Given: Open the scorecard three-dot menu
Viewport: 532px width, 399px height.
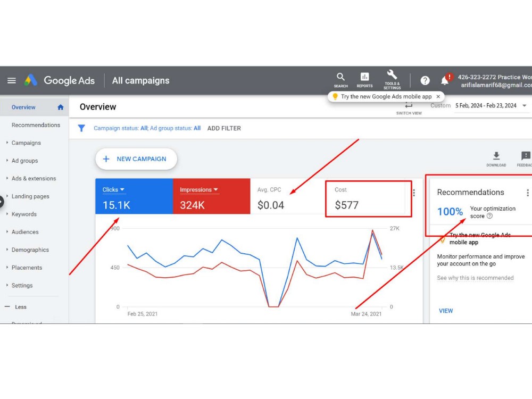Looking at the screenshot, I should coord(414,193).
